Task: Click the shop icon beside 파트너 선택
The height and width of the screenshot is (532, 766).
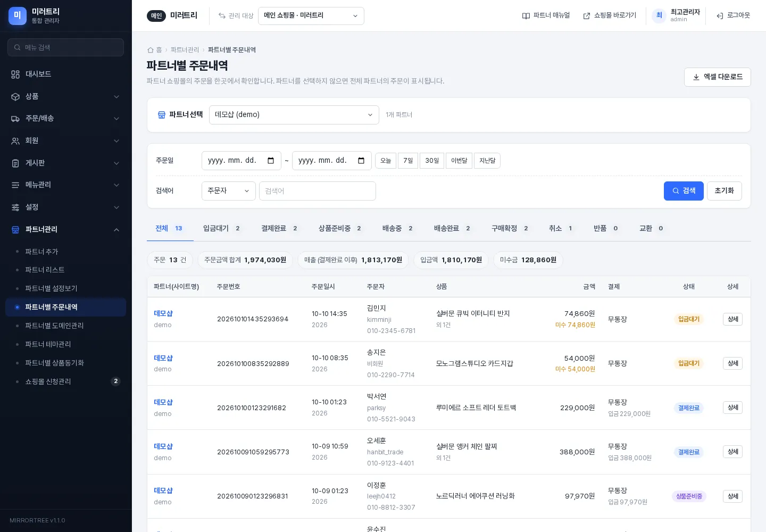Action: (x=162, y=115)
